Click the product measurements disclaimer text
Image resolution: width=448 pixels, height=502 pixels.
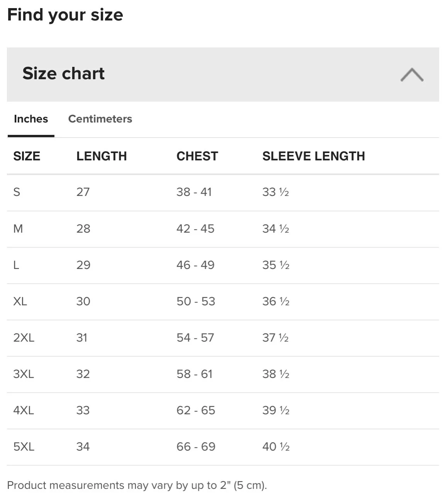tap(137, 485)
